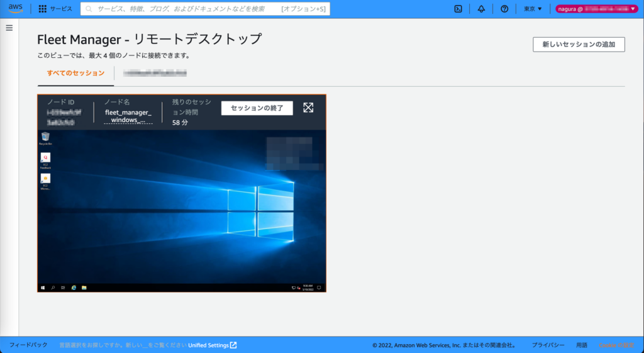Click 新しいセッションの追加 button
Screen dimensions: 644x353
[x=579, y=45]
